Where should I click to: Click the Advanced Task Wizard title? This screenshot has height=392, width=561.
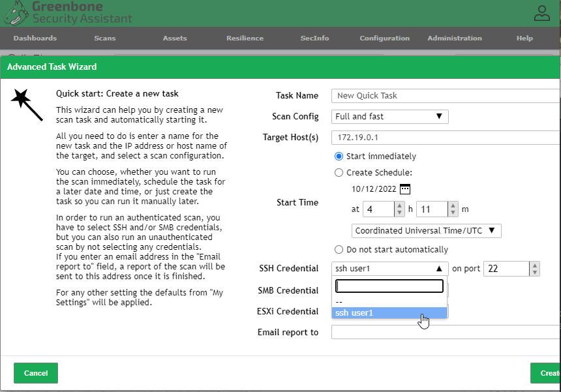[x=52, y=67]
